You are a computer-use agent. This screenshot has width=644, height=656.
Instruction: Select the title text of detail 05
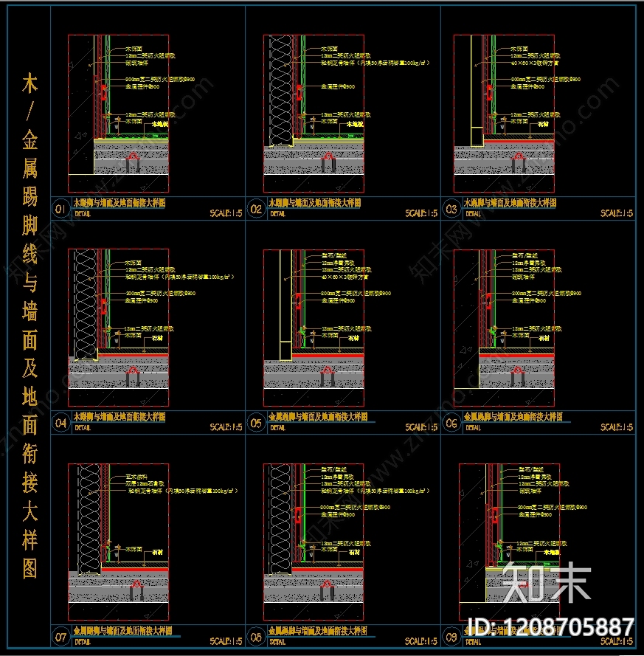[318, 417]
